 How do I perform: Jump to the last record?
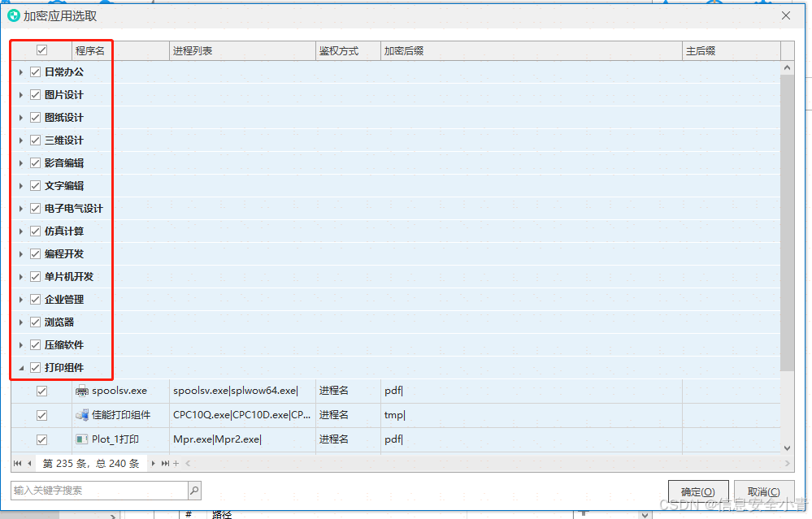pyautogui.click(x=165, y=464)
